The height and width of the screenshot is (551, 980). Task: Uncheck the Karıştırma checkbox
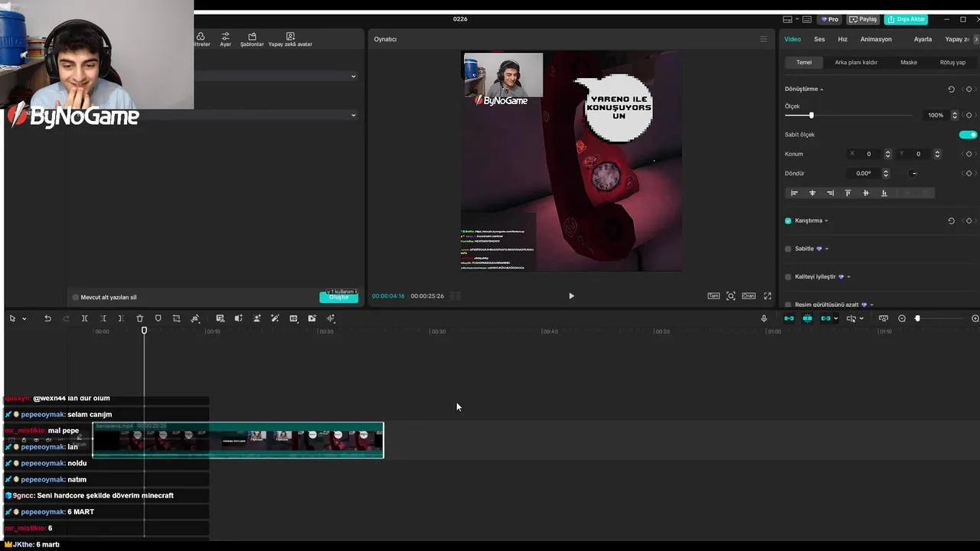(x=788, y=220)
